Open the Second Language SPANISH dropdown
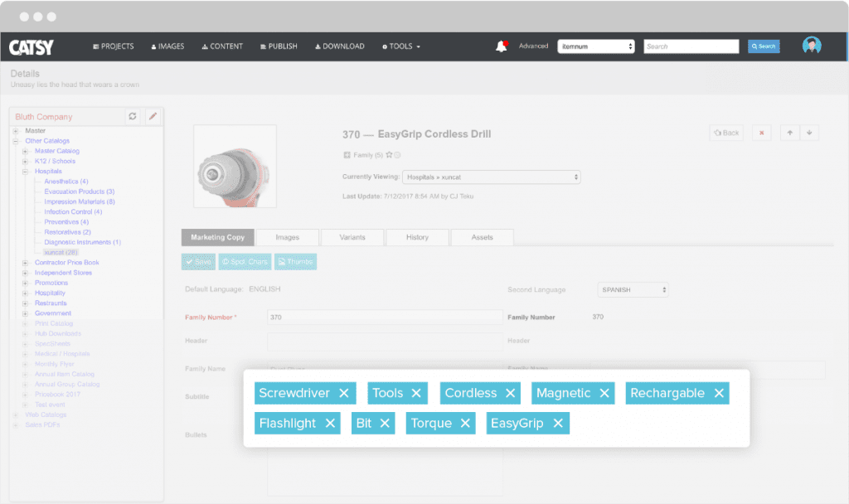 point(633,289)
